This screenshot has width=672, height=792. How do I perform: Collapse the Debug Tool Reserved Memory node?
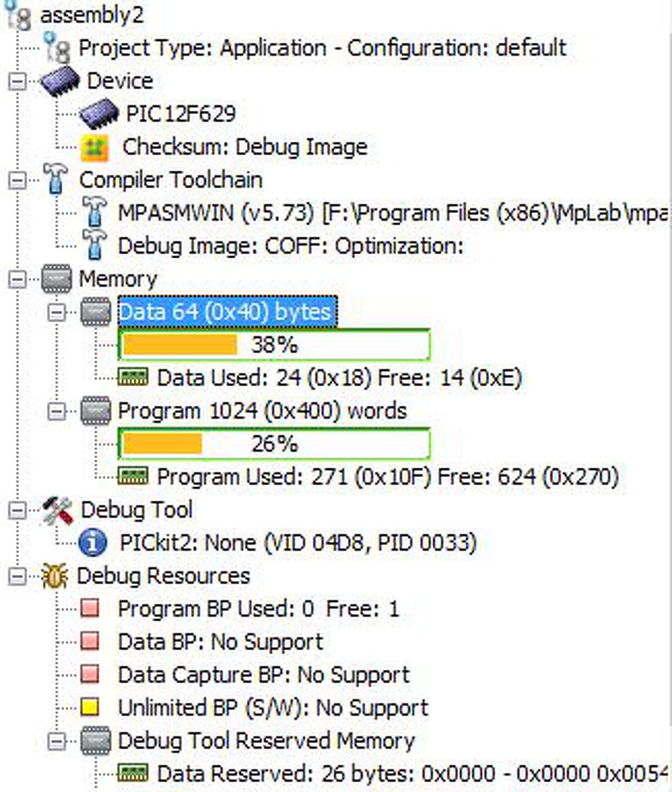(x=57, y=741)
